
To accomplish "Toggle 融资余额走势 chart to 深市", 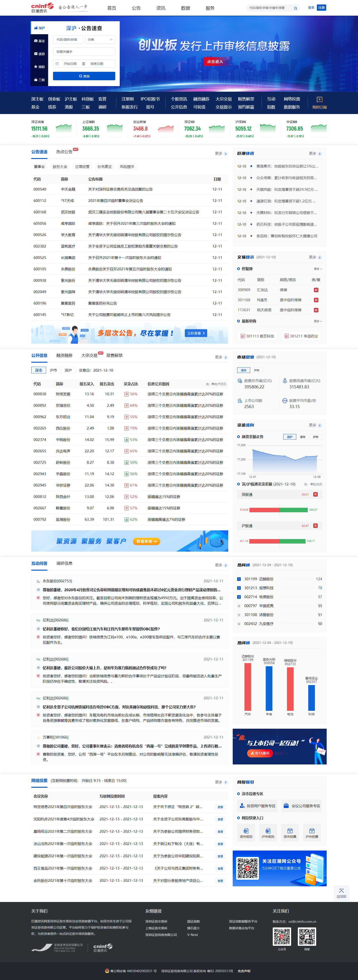I will pos(302,437).
